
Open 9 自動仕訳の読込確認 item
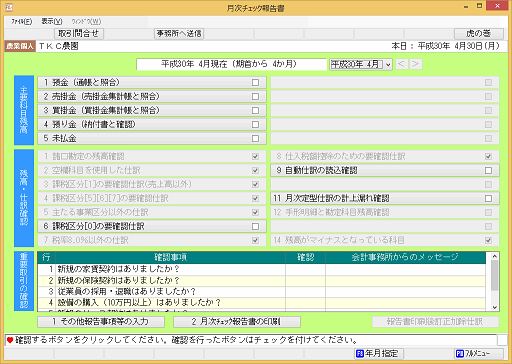385,170
